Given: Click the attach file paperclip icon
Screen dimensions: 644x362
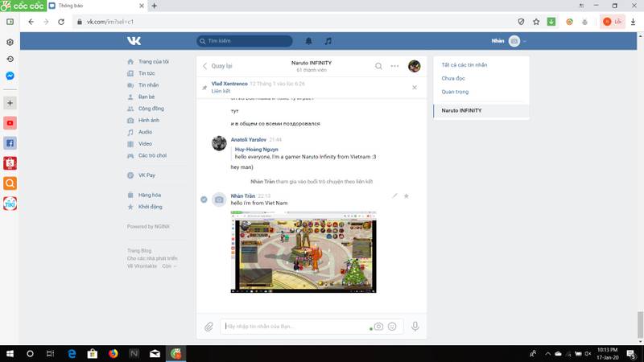Looking at the screenshot, I should 208,327.
